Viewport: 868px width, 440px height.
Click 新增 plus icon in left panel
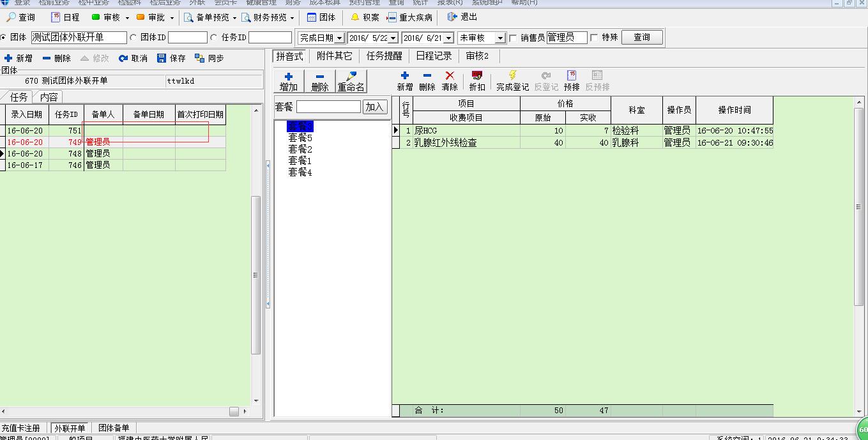[8, 58]
